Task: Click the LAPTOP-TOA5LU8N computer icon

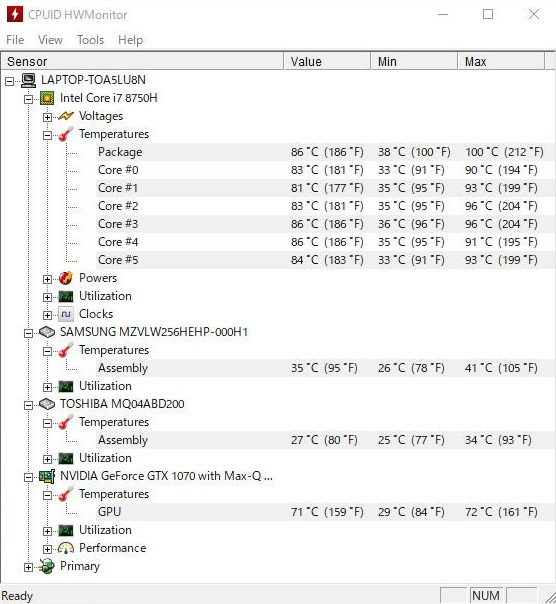Action: pos(28,80)
